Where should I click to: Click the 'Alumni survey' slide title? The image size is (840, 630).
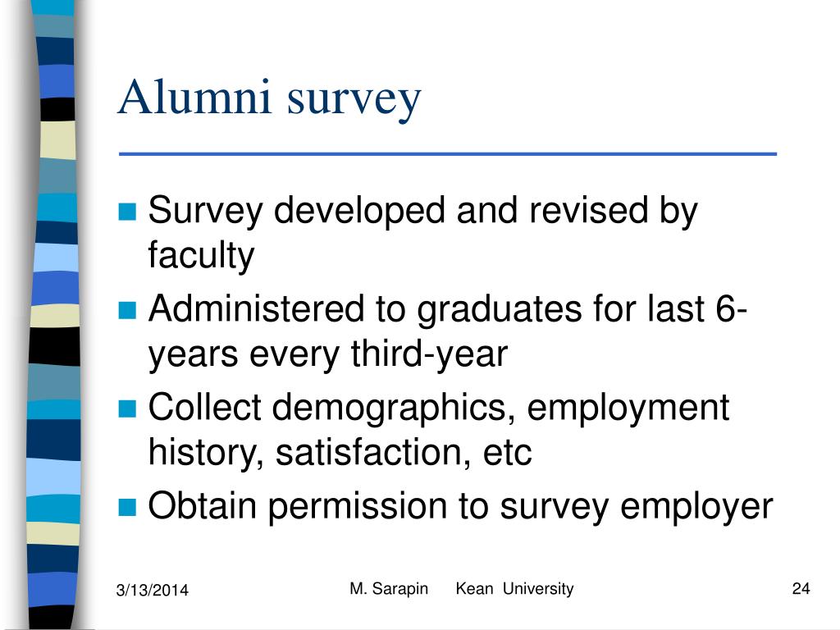click(x=269, y=98)
